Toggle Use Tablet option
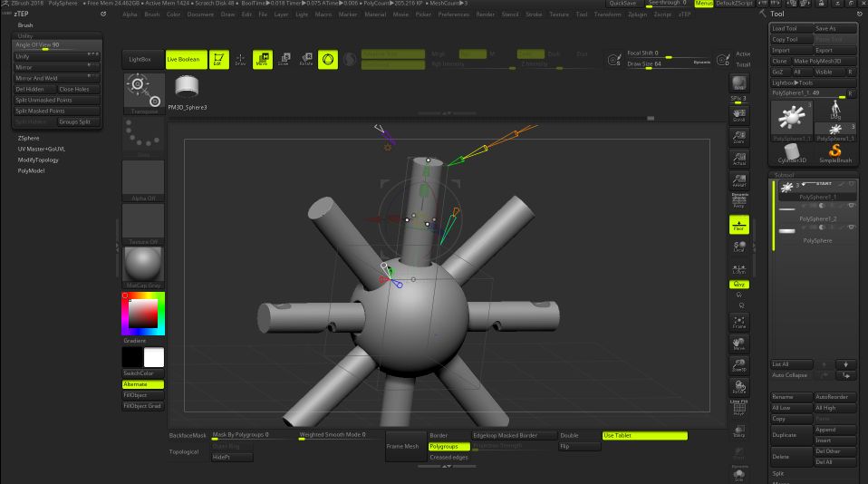 645,436
